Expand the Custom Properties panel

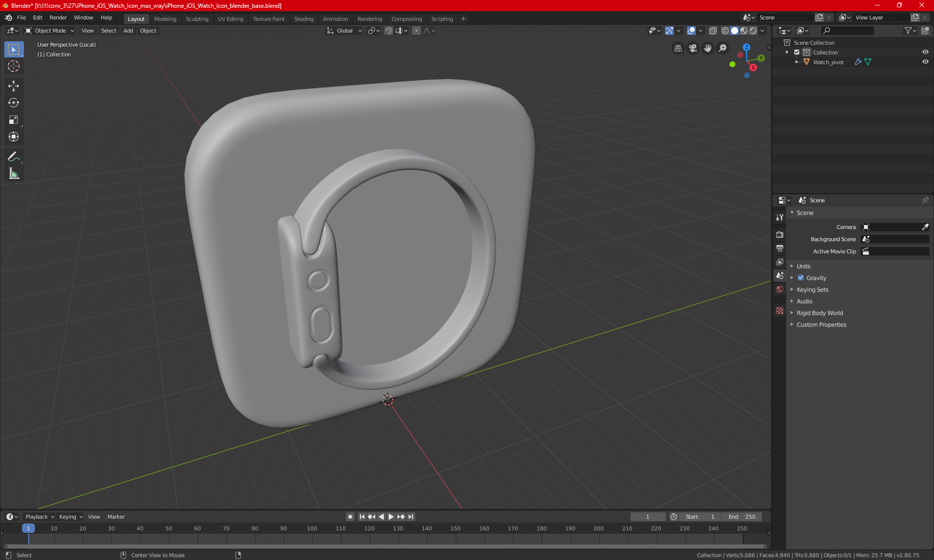pos(821,325)
